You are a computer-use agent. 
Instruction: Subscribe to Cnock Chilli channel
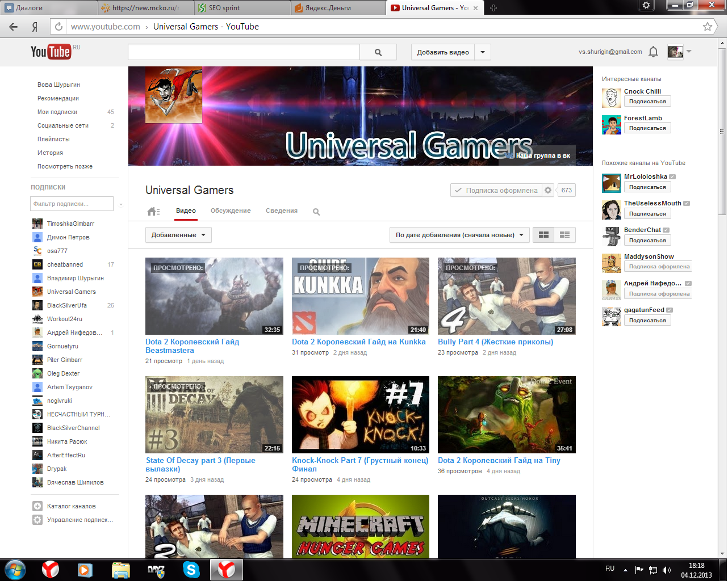(x=647, y=102)
